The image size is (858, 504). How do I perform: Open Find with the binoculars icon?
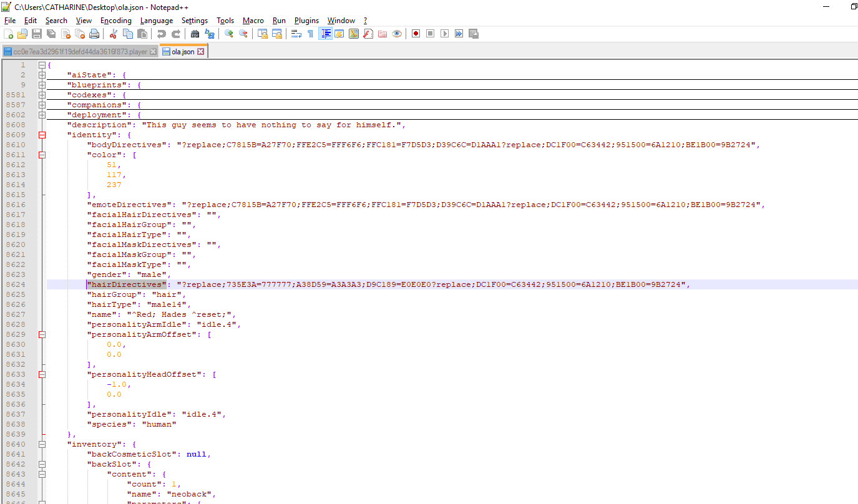pyautogui.click(x=195, y=34)
